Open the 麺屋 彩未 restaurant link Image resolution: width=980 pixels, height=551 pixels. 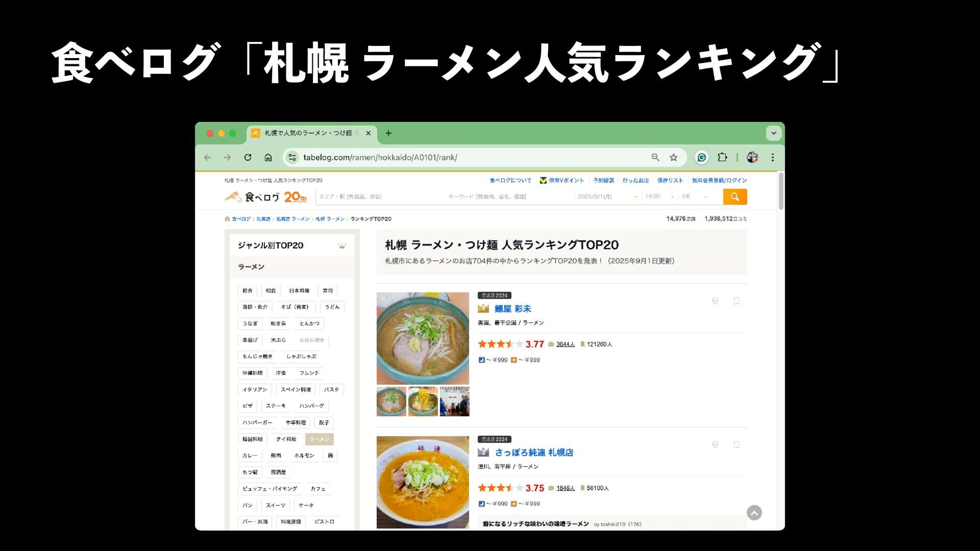[x=512, y=309]
